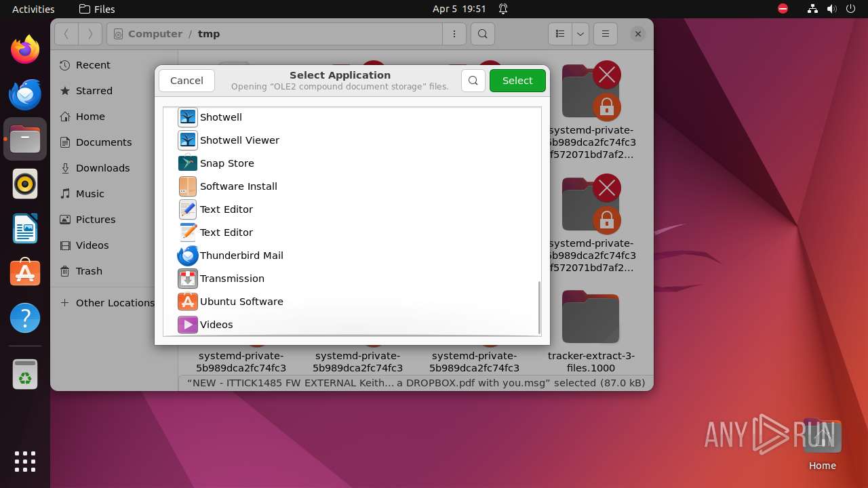Open the clock showing Apr 5 19:51
Viewport: 868px width, 488px height.
point(459,9)
